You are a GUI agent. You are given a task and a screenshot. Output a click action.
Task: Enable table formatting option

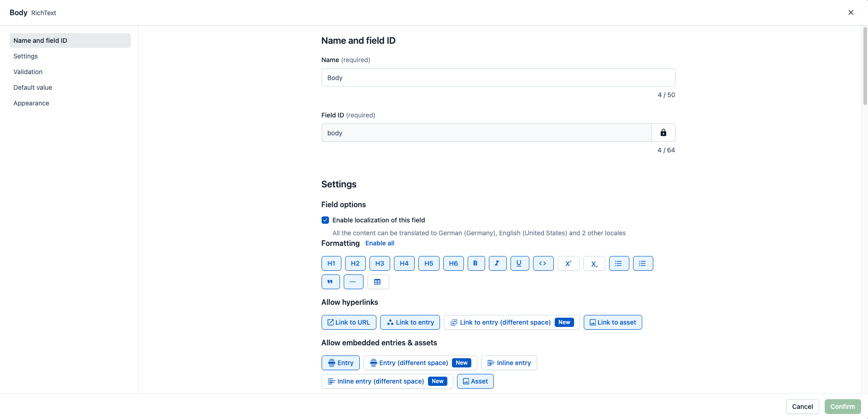378,282
